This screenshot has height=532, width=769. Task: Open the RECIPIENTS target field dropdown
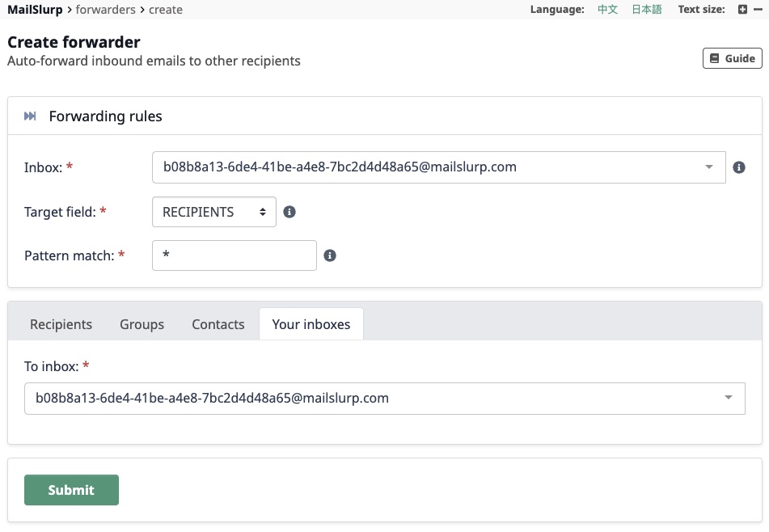click(x=213, y=212)
